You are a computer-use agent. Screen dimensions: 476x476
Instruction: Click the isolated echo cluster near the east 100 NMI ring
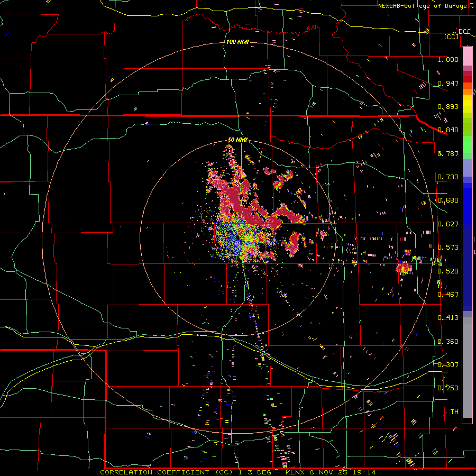click(x=404, y=267)
